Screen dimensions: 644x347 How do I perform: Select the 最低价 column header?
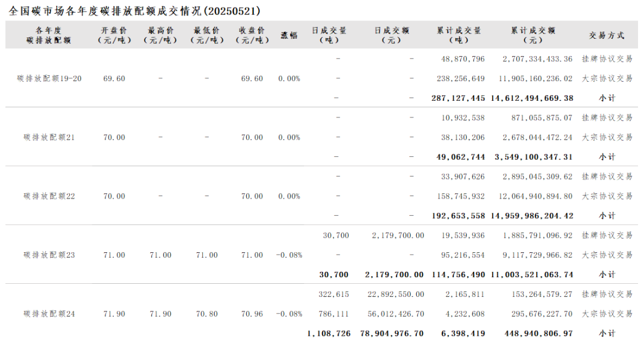[206, 35]
